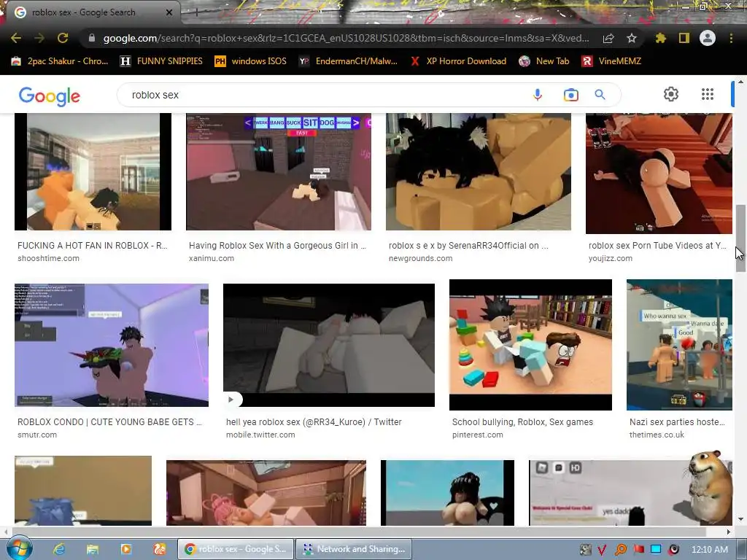Viewport: 747px width, 560px height.
Task: Open the EndermanCH/Malw... bookmark
Action: click(348, 61)
